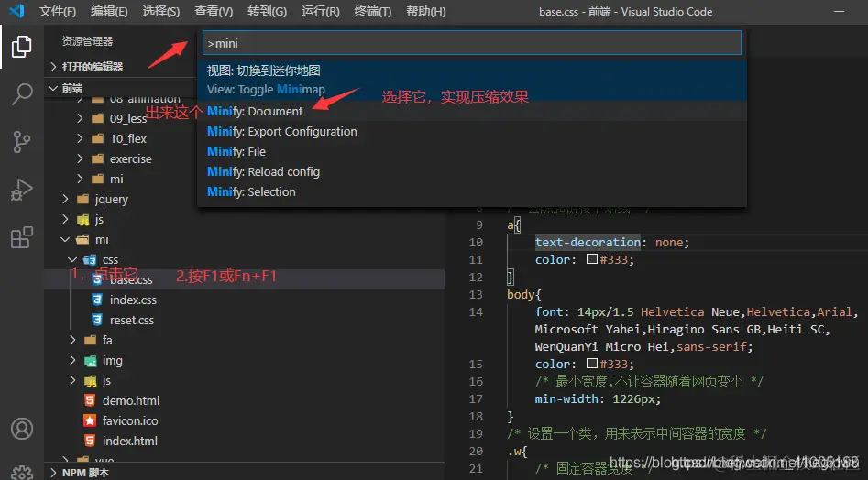Click the img folder icon
The width and height of the screenshot is (868, 480).
click(x=90, y=361)
